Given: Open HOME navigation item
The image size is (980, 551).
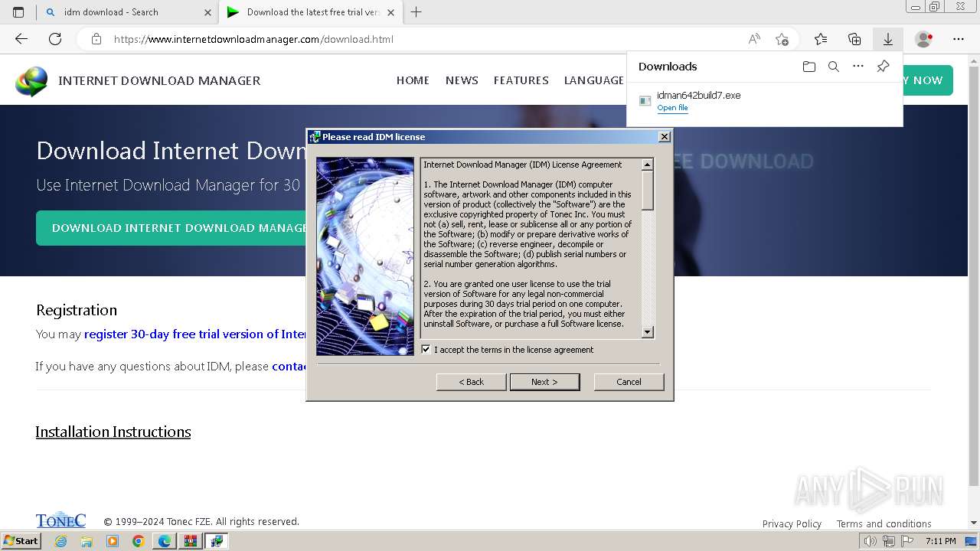Looking at the screenshot, I should (x=413, y=80).
